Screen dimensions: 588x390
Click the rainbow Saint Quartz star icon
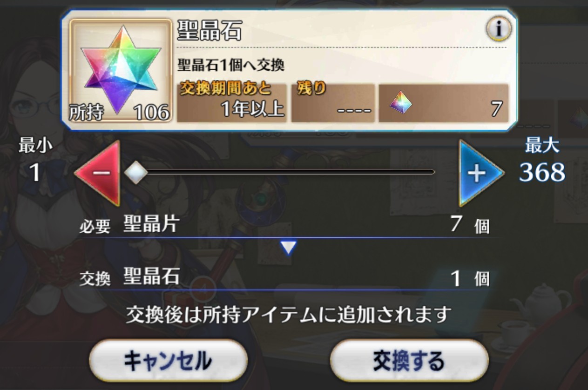click(x=121, y=68)
